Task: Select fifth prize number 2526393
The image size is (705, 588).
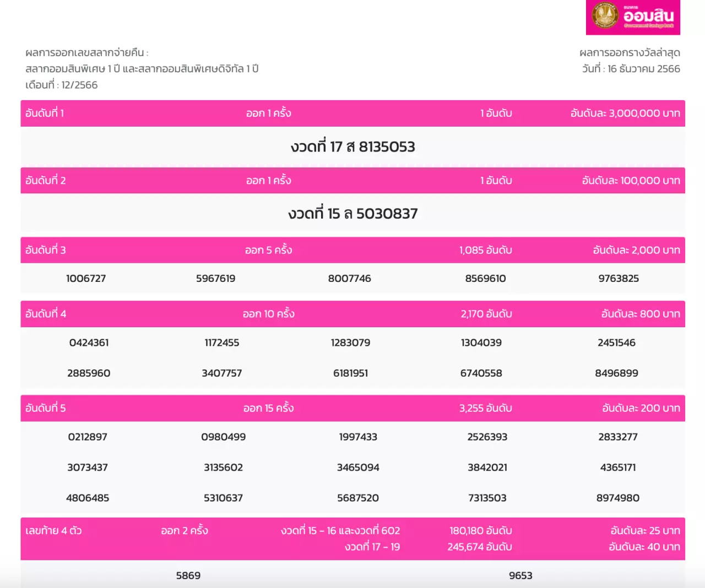Action: [487, 437]
